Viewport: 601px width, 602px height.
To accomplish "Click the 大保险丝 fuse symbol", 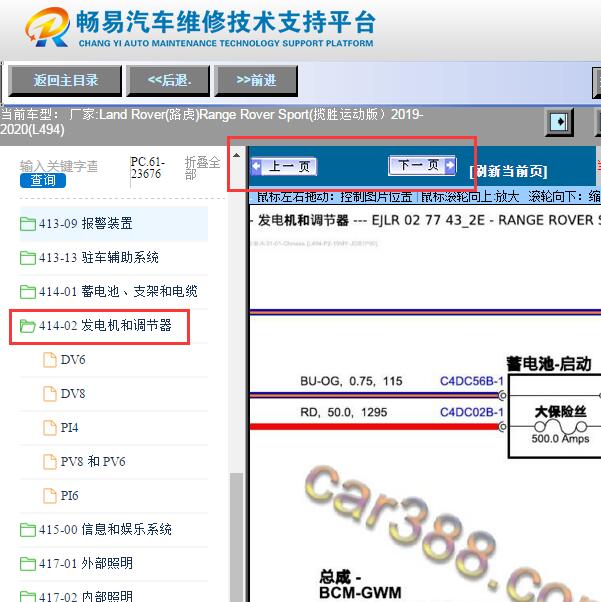I will click(560, 427).
